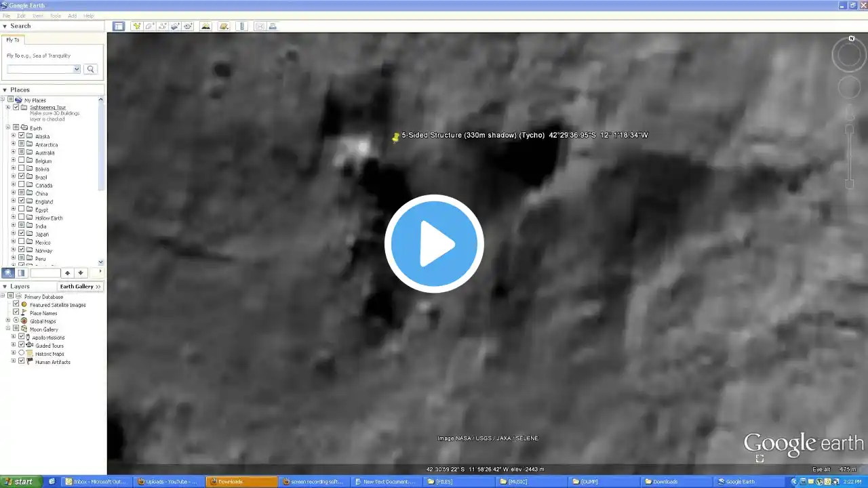Click the Add Image Overlay tool
This screenshot has width=868, height=488.
[x=175, y=26]
